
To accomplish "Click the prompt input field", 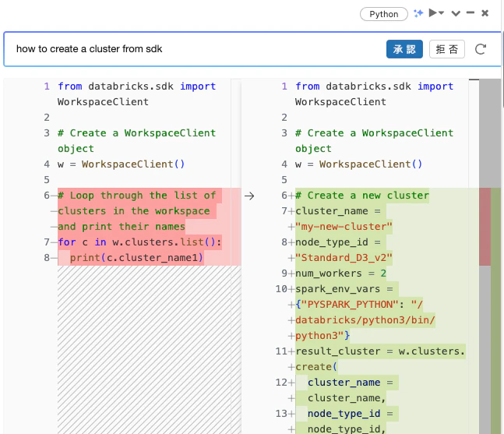I will pos(193,49).
